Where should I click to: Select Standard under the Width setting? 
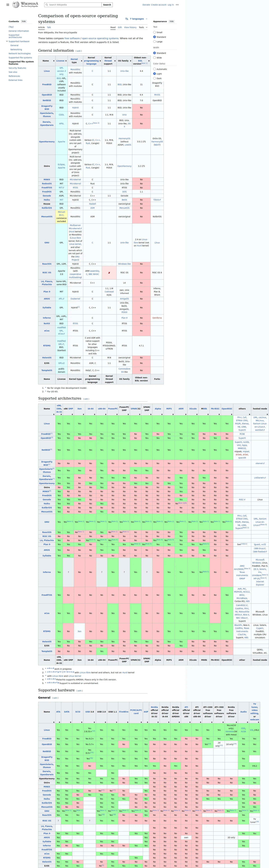coord(155,53)
